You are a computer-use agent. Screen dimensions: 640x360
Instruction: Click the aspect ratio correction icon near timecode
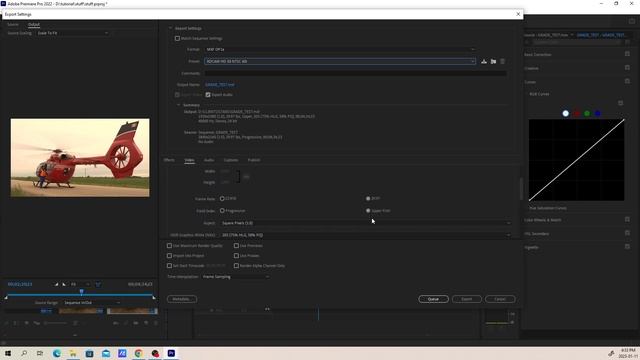tap(98, 284)
